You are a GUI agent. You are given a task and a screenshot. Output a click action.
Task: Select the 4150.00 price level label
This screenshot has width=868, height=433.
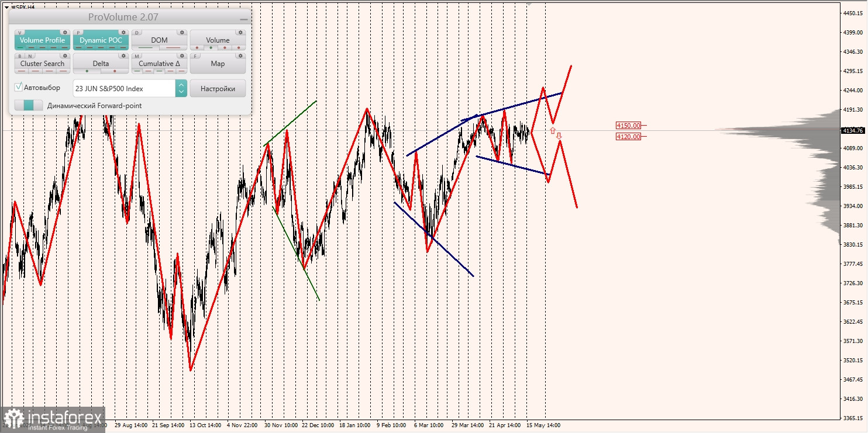[628, 126]
